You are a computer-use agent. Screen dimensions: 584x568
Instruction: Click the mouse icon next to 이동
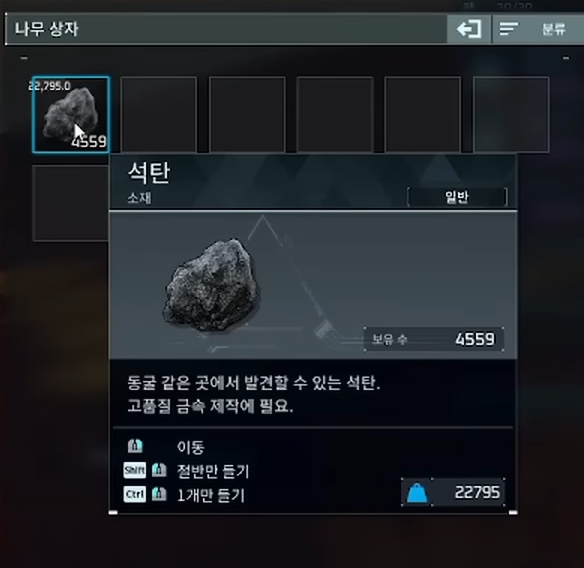(135, 445)
